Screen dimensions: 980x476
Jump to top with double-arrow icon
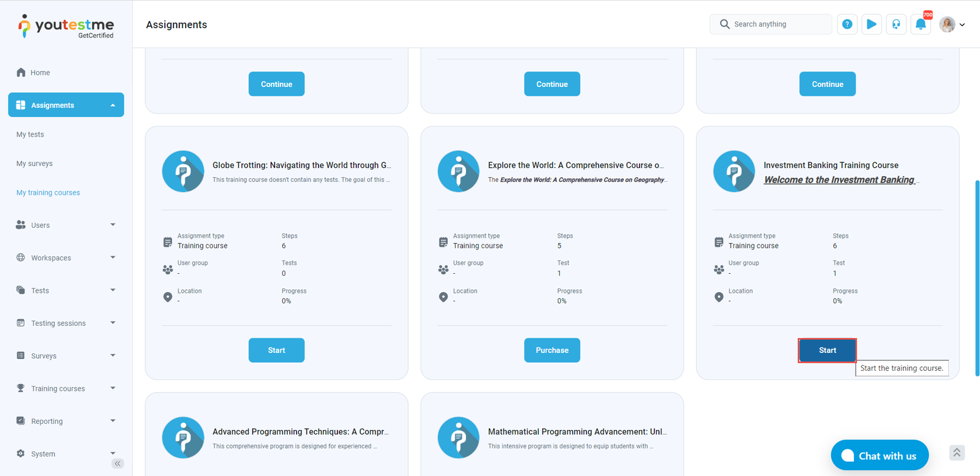[x=957, y=453]
